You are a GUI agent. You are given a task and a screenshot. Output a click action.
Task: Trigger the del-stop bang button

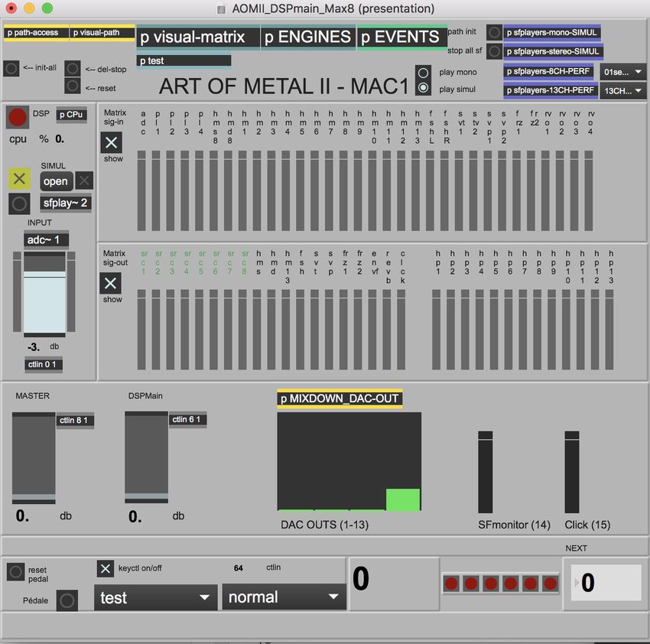click(x=72, y=68)
